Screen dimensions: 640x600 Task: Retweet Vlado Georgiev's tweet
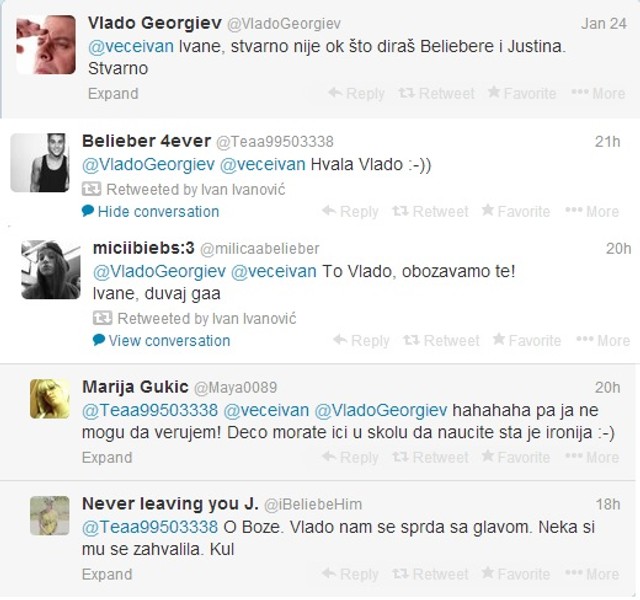point(436,93)
